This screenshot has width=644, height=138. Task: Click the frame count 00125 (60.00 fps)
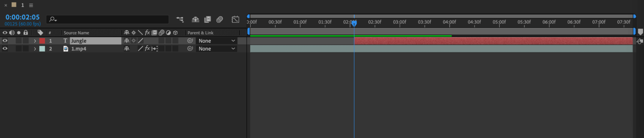pyautogui.click(x=23, y=24)
